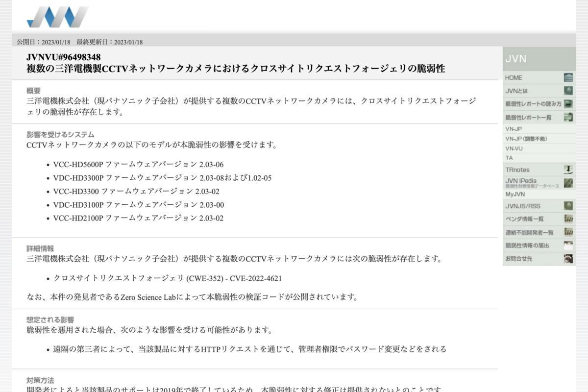Click the 詳細情報 section heading
588x392 pixels.
pyautogui.click(x=40, y=248)
